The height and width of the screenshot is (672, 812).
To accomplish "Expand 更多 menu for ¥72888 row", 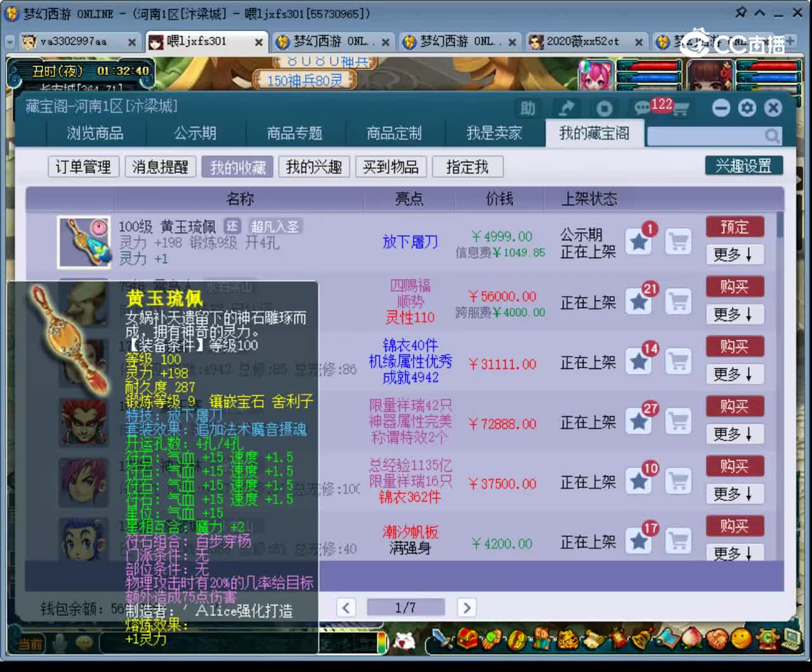I will 735,434.
